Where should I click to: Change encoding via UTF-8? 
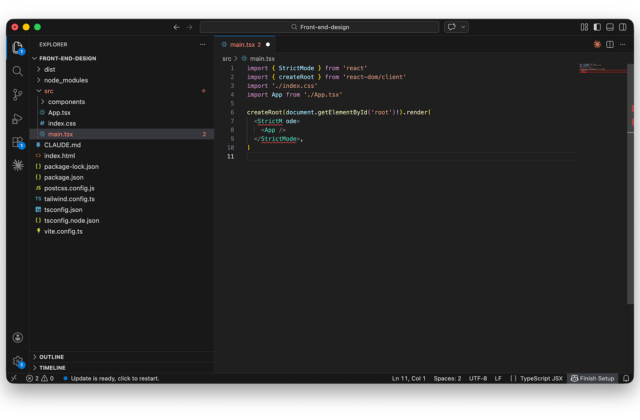478,378
